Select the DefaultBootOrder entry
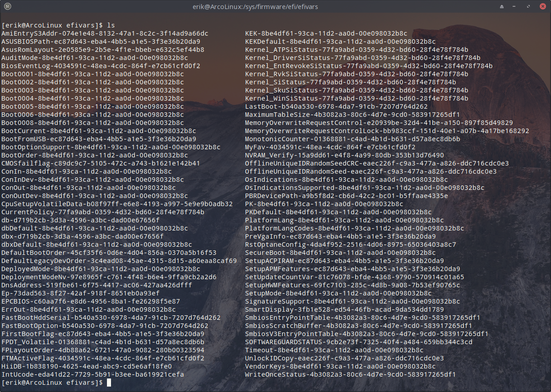Image resolution: width=551 pixels, height=392 pixels. [x=109, y=253]
